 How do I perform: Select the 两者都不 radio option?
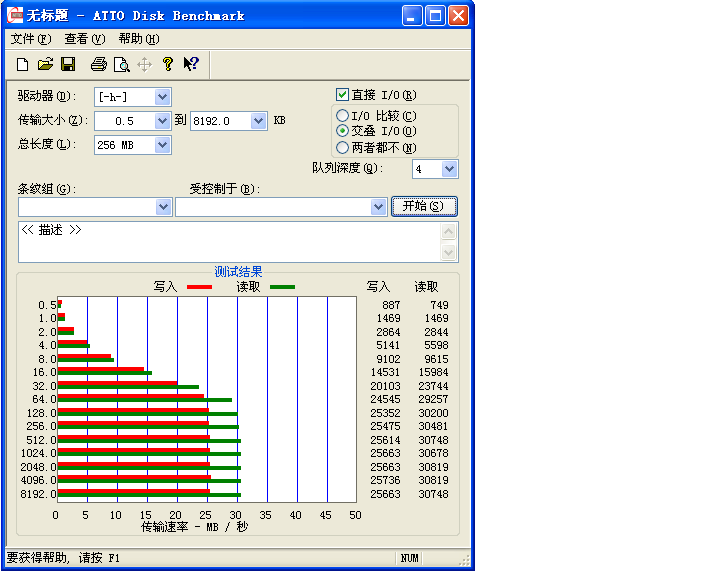pos(343,148)
